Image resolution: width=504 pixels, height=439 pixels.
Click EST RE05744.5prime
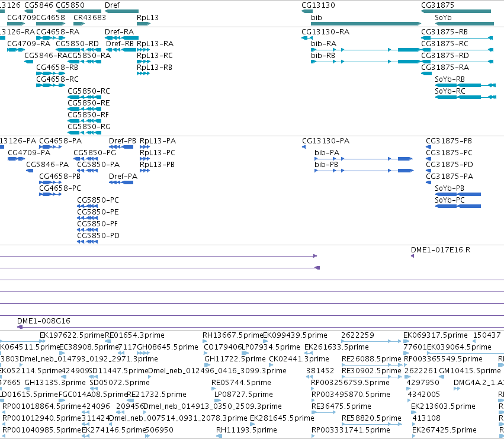241,383
